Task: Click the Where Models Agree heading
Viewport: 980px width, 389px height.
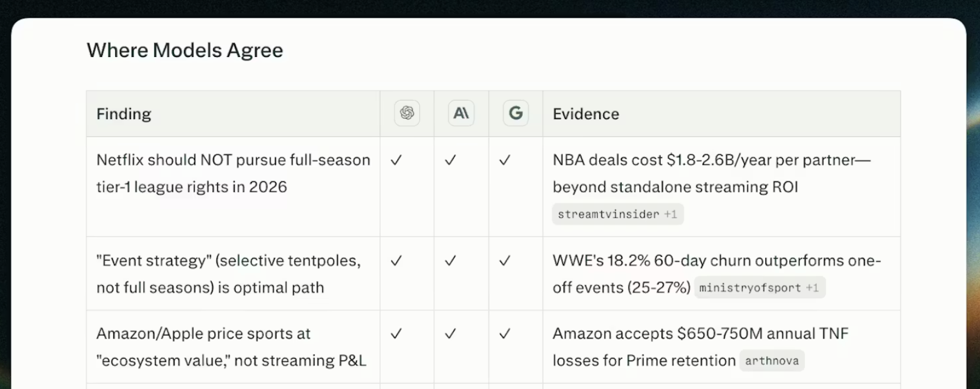Action: [185, 50]
